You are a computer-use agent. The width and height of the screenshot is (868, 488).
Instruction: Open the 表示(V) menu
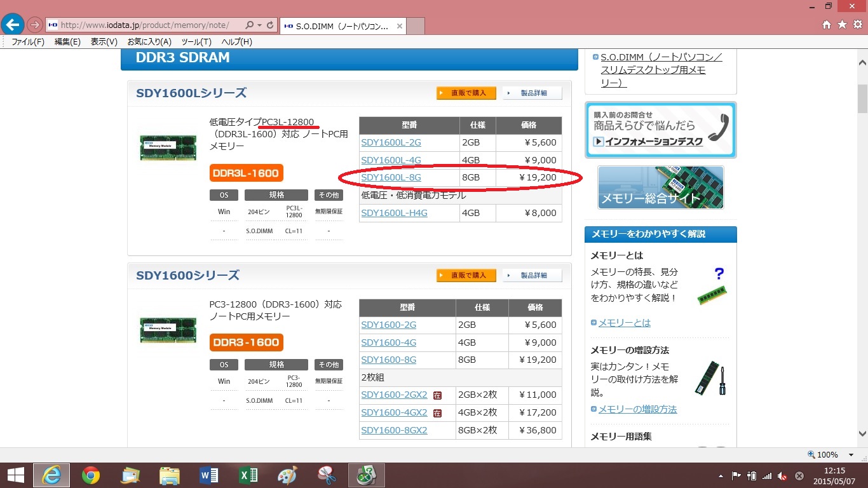[104, 42]
